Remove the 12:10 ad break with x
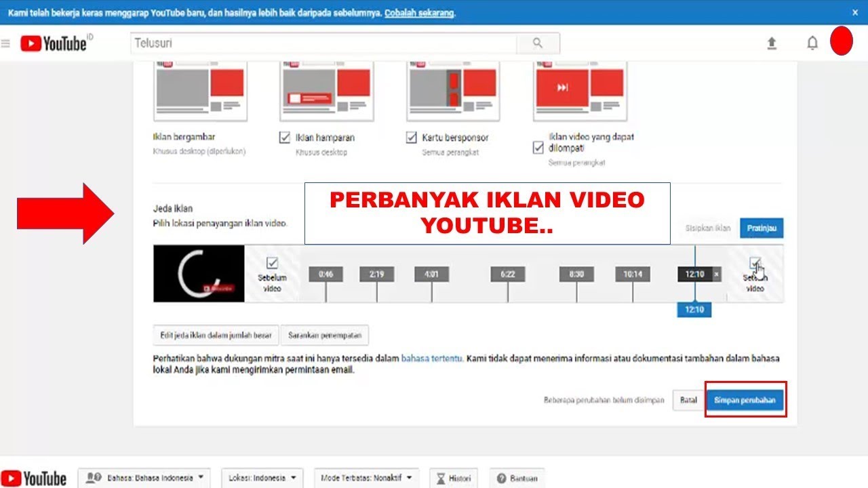The width and height of the screenshot is (868, 488). (717, 274)
